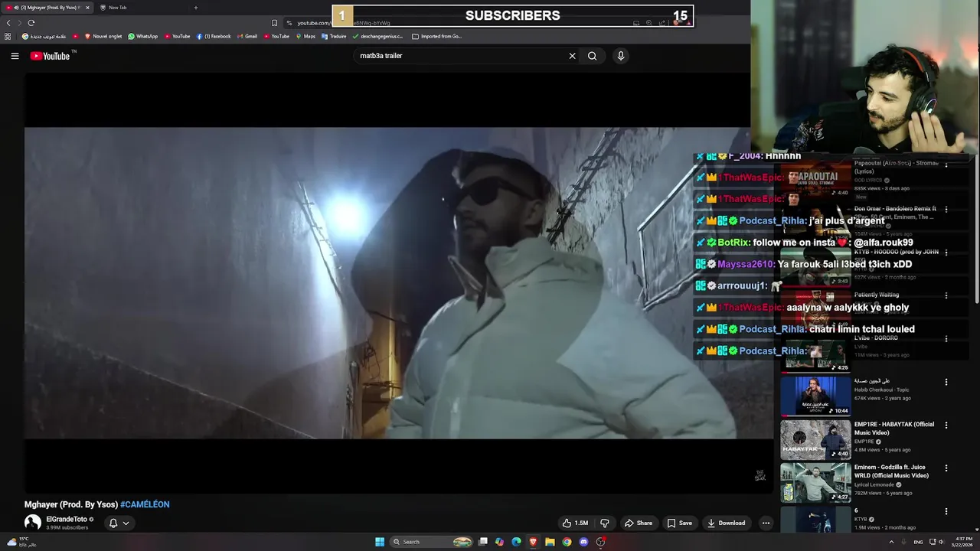The height and width of the screenshot is (551, 980).
Task: Open Brave browser from the taskbar
Action: [533, 542]
